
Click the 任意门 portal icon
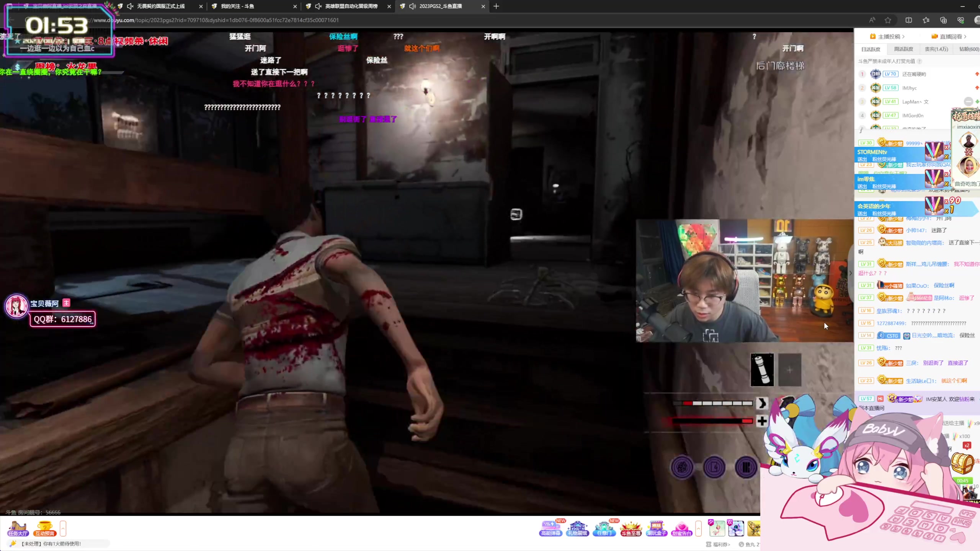point(604,528)
